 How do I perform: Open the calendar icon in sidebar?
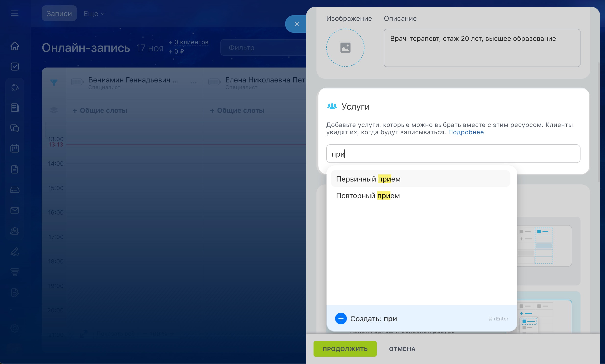coord(15,148)
